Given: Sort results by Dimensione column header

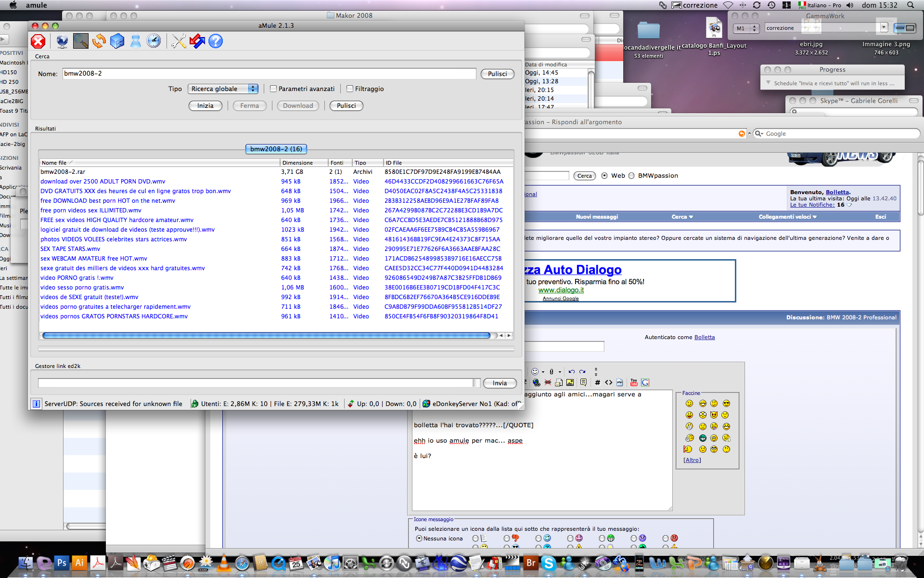Looking at the screenshot, I should pyautogui.click(x=304, y=163).
